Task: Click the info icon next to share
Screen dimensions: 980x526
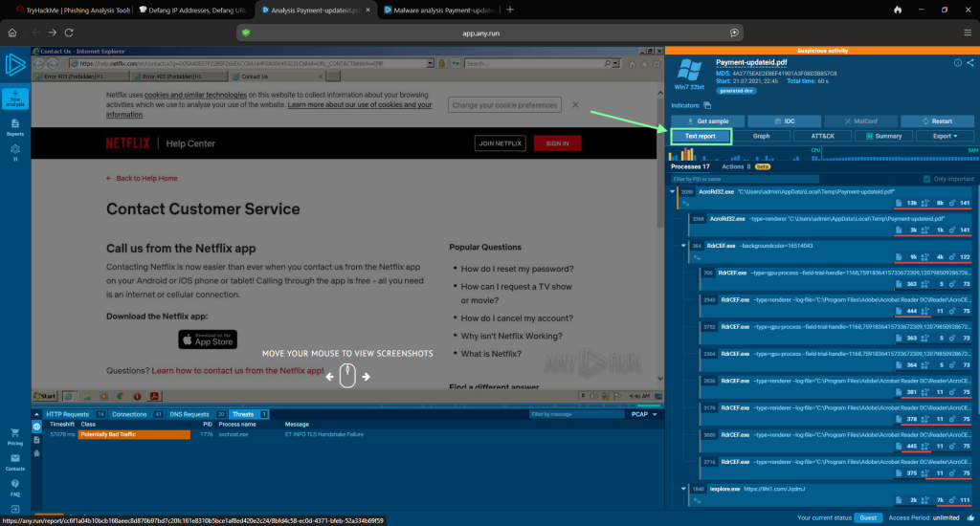Action: tap(958, 63)
